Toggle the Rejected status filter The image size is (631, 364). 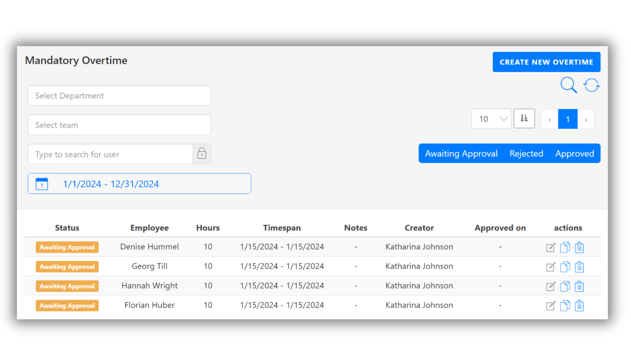pyautogui.click(x=526, y=153)
